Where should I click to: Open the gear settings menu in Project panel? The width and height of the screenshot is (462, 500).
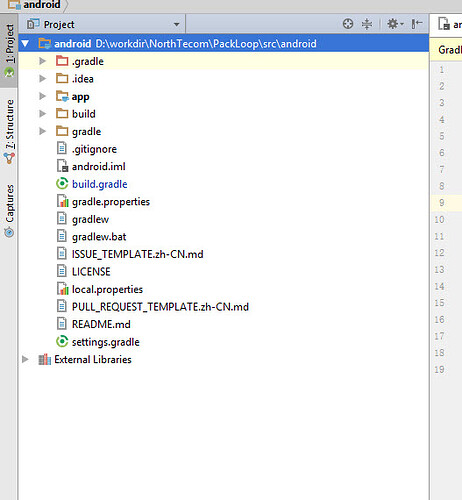point(395,24)
